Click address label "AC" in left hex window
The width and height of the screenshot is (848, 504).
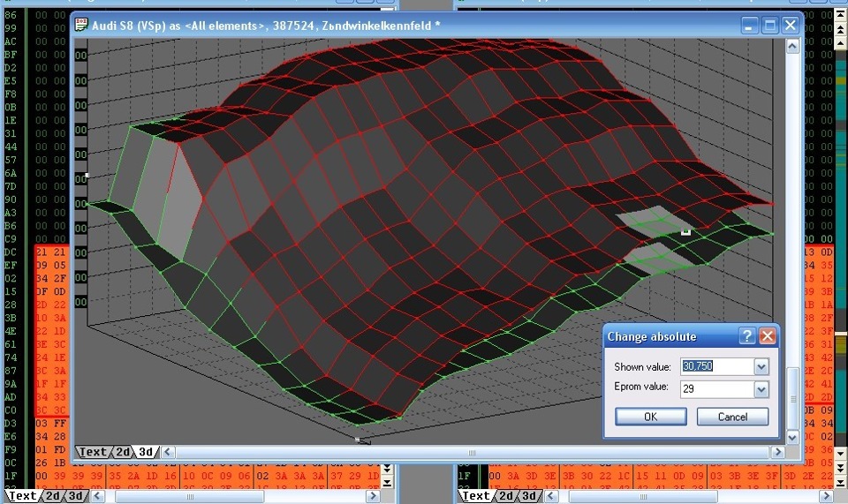click(11, 41)
